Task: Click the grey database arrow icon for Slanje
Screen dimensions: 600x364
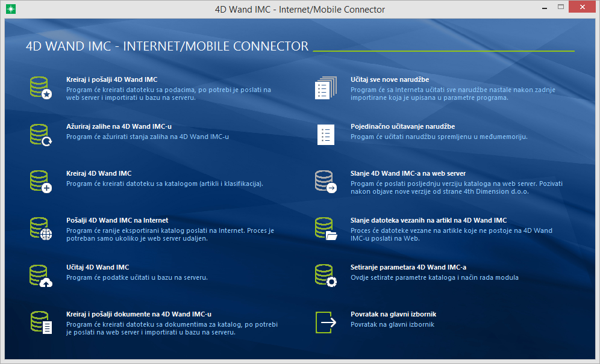Action: (326, 182)
